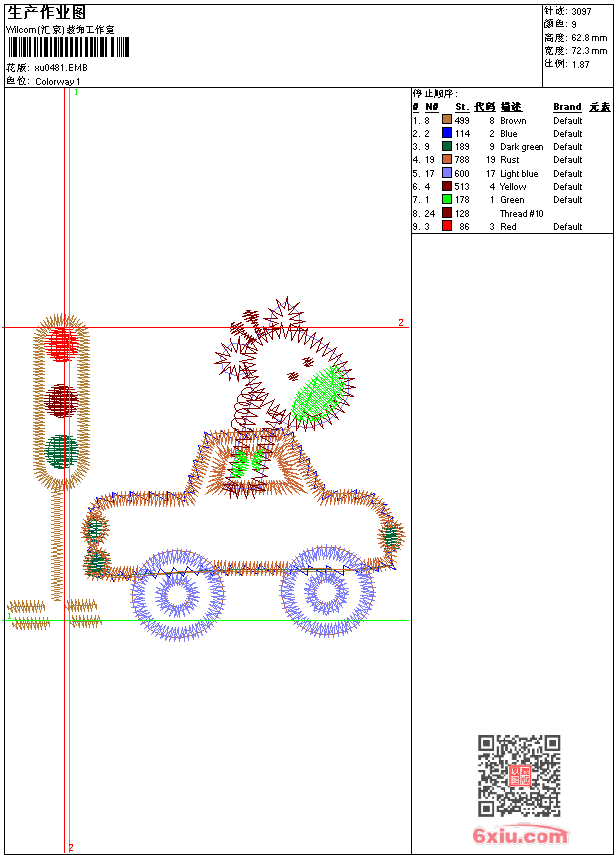
Task: Select the Light blue color swatch
Action: (446, 173)
